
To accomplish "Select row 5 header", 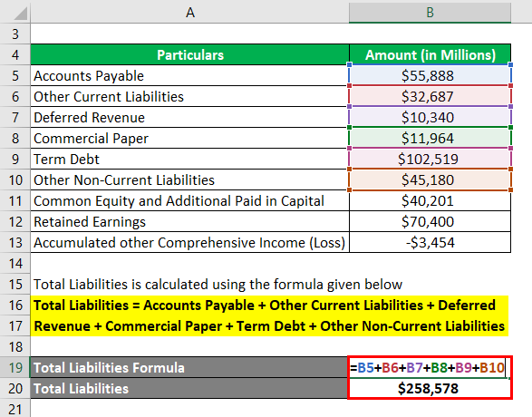I will 15,75.
